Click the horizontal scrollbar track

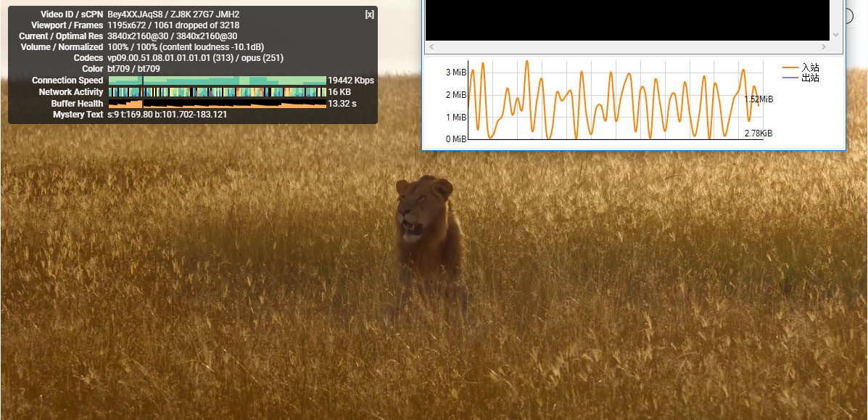[x=627, y=47]
